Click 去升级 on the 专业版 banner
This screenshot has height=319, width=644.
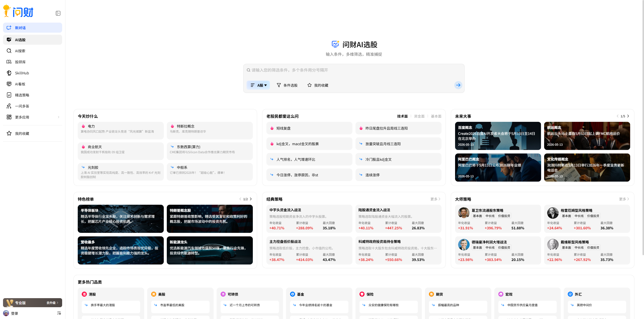52,303
